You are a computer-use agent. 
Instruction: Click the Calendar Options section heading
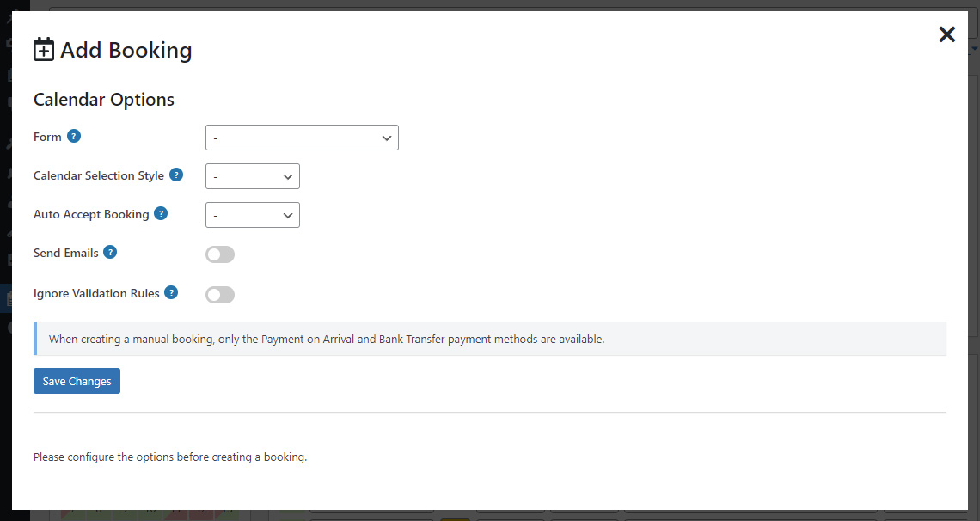103,99
